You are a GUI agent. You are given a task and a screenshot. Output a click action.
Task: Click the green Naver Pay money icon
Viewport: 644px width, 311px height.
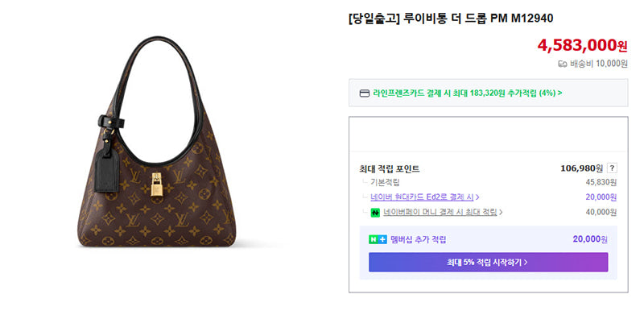click(x=375, y=213)
